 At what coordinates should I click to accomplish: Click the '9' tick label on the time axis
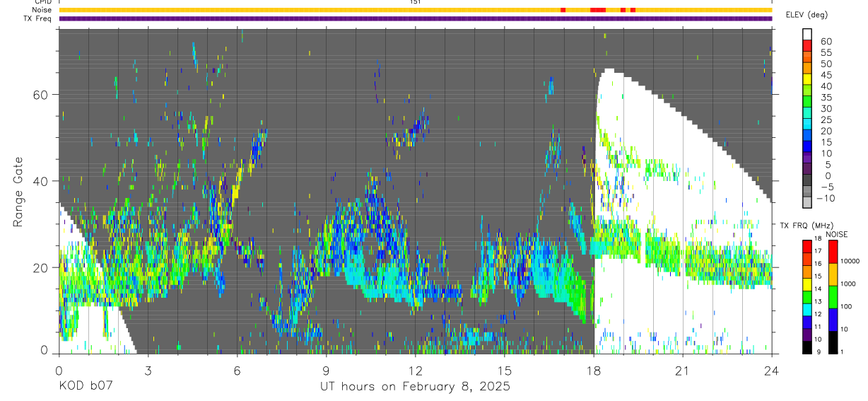pos(327,371)
